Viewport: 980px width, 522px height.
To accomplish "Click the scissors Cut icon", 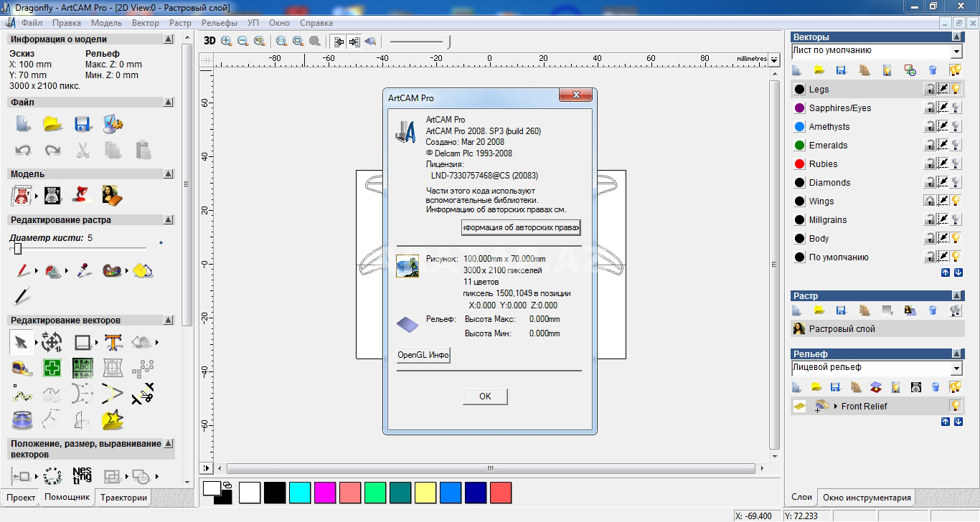I will pyautogui.click(x=83, y=151).
